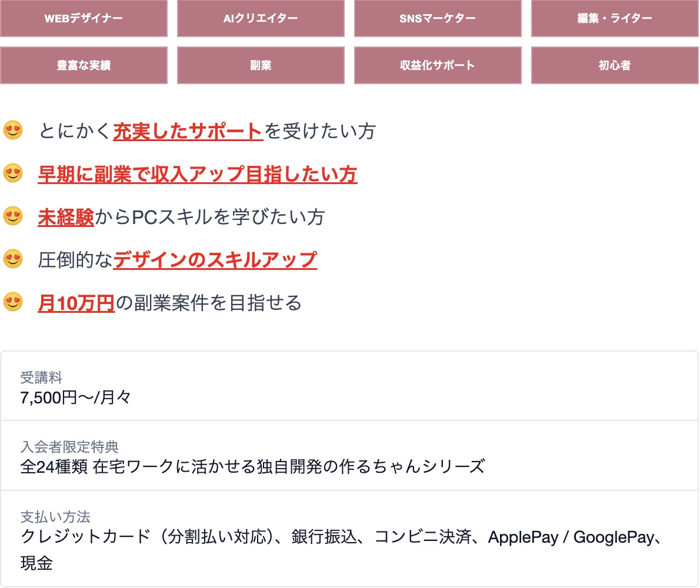Click the 初心者 tag button
Screen dimensions: 700x588
pyautogui.click(x=615, y=65)
